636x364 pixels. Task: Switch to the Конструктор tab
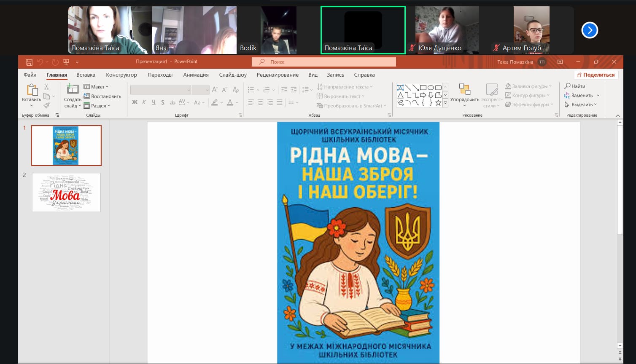click(121, 75)
